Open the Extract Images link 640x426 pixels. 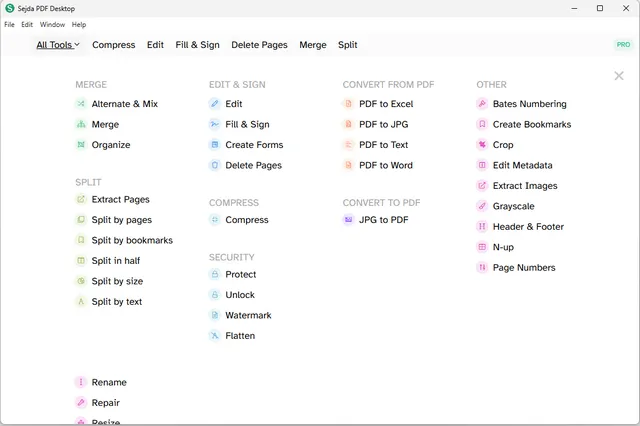tap(525, 186)
